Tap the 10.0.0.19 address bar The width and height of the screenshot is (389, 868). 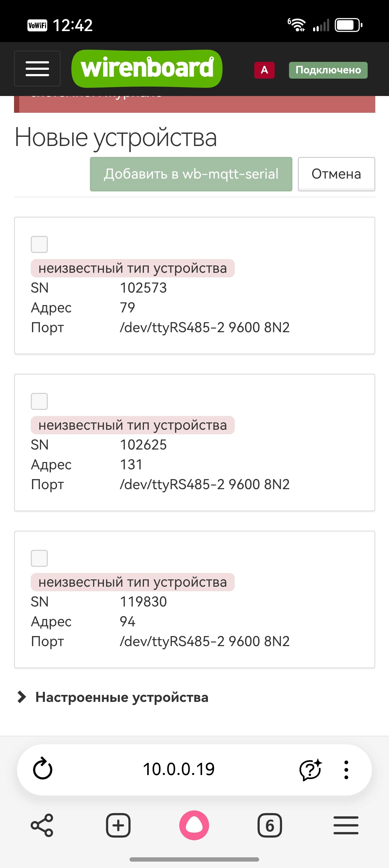point(179,770)
